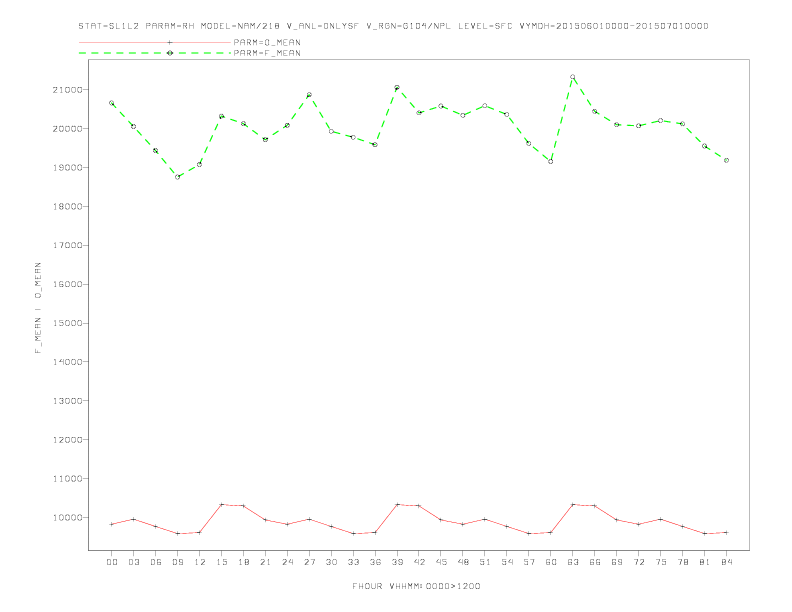Click the 36 forecast hour tick label
The height and width of the screenshot is (612, 792).
click(375, 562)
